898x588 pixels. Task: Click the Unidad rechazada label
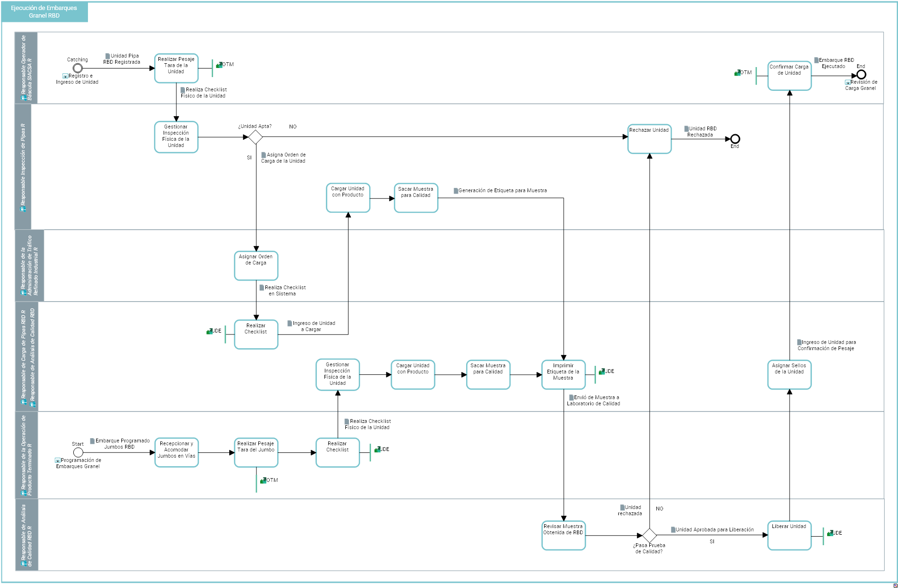tap(630, 510)
